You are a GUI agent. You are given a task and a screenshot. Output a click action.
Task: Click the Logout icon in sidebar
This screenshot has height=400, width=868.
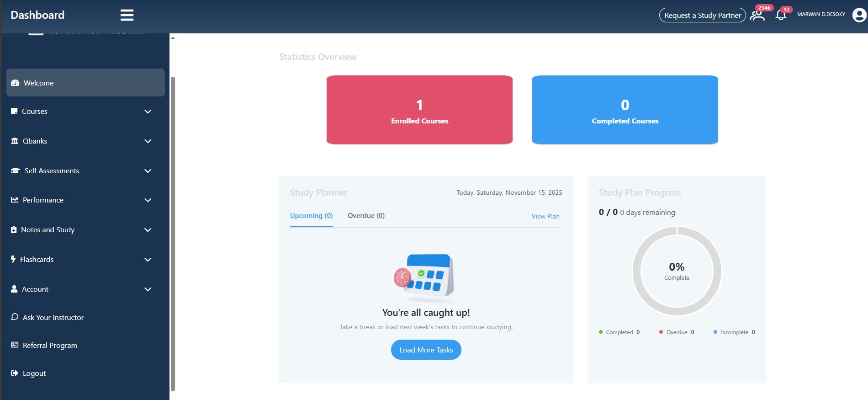(x=15, y=373)
